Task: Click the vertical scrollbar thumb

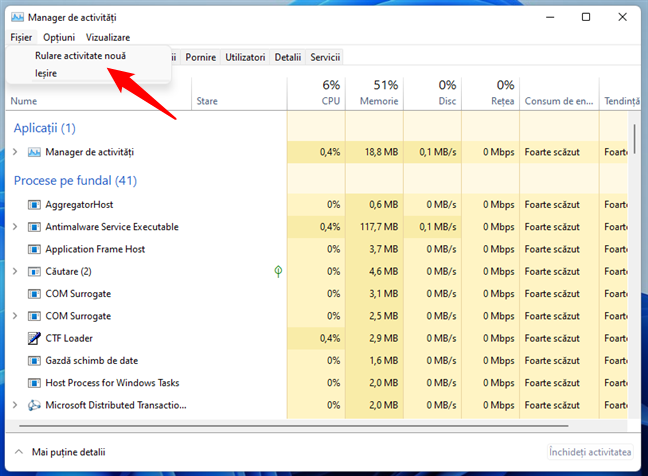Action: (x=634, y=139)
